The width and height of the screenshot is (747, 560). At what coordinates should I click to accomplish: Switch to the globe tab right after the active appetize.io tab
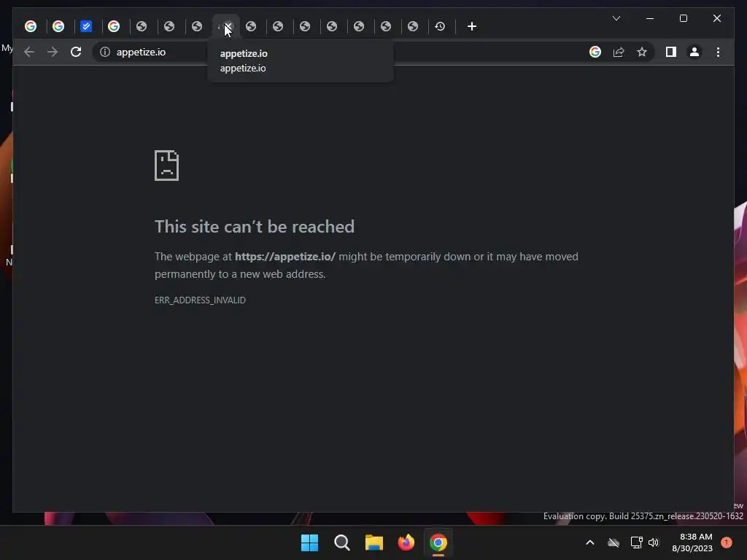(251, 26)
